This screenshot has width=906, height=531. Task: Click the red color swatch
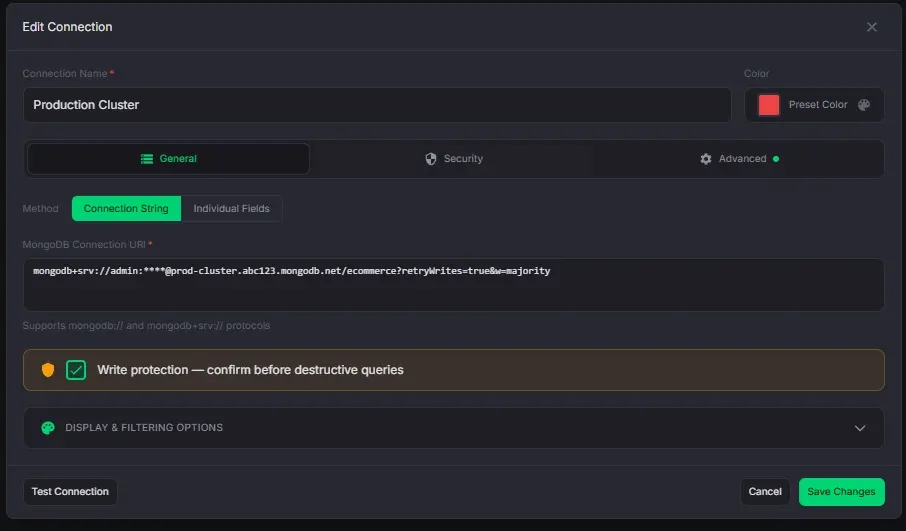pyautogui.click(x=768, y=105)
